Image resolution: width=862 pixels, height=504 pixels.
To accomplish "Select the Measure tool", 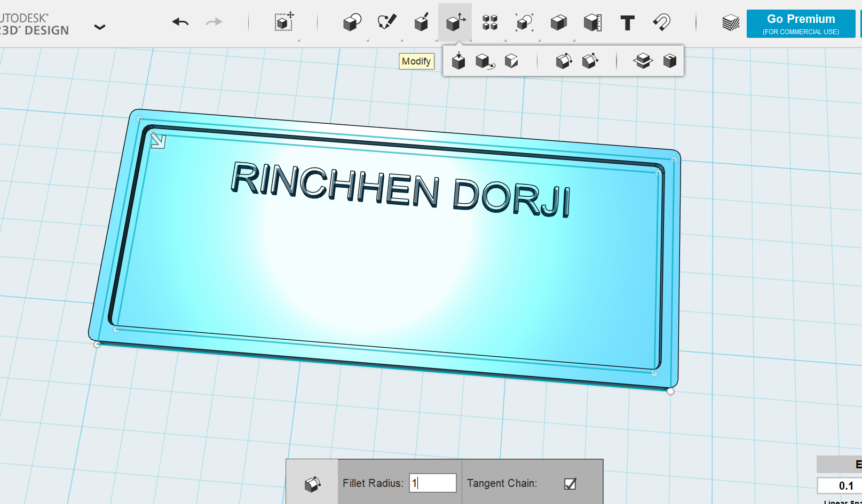I will 593,22.
